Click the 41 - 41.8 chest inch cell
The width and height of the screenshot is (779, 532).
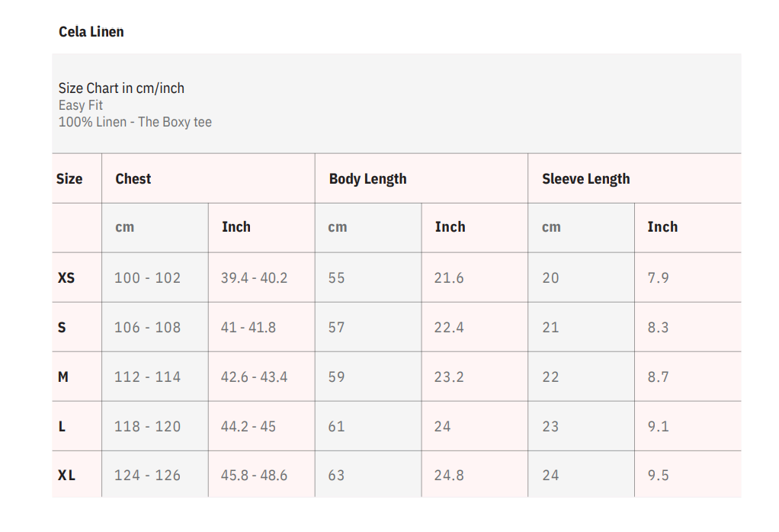click(248, 328)
